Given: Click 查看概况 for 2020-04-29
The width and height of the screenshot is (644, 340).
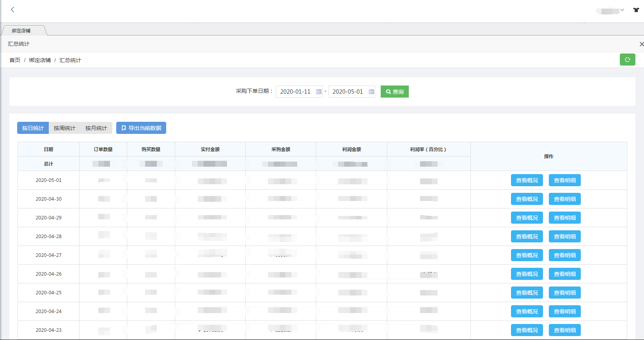Looking at the screenshot, I should click(x=527, y=218).
